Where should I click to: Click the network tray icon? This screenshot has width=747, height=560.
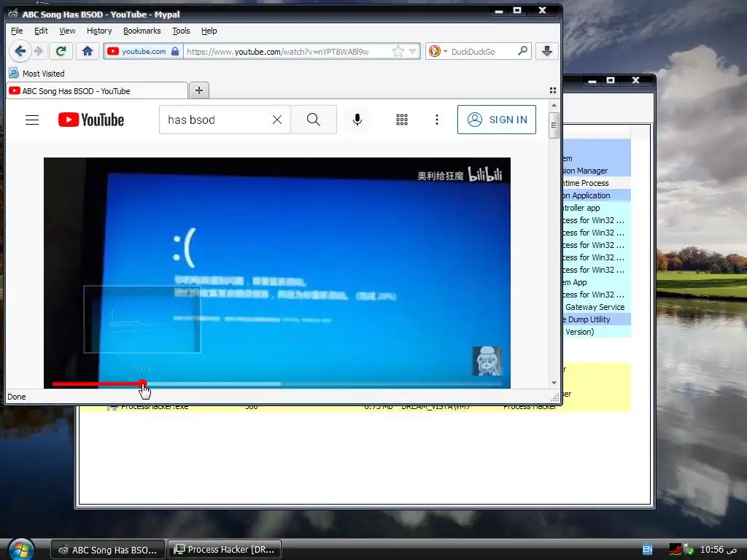coord(689,550)
